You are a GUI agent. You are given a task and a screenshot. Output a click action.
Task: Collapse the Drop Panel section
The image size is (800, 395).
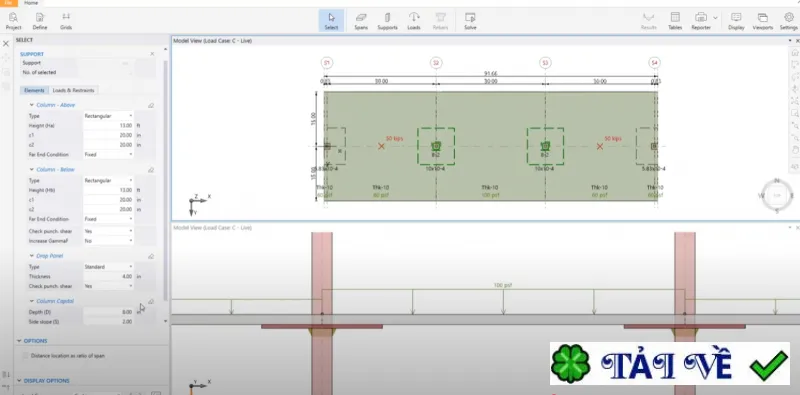coord(32,256)
